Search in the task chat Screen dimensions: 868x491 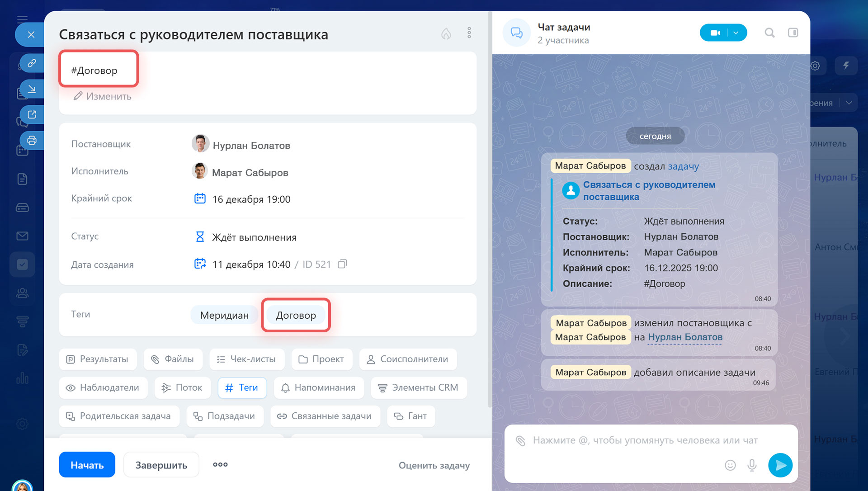[x=769, y=33]
